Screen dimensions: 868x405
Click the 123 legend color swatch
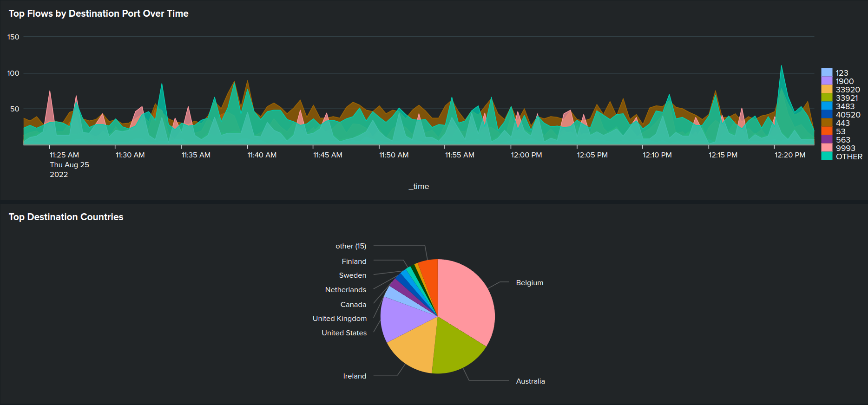827,72
